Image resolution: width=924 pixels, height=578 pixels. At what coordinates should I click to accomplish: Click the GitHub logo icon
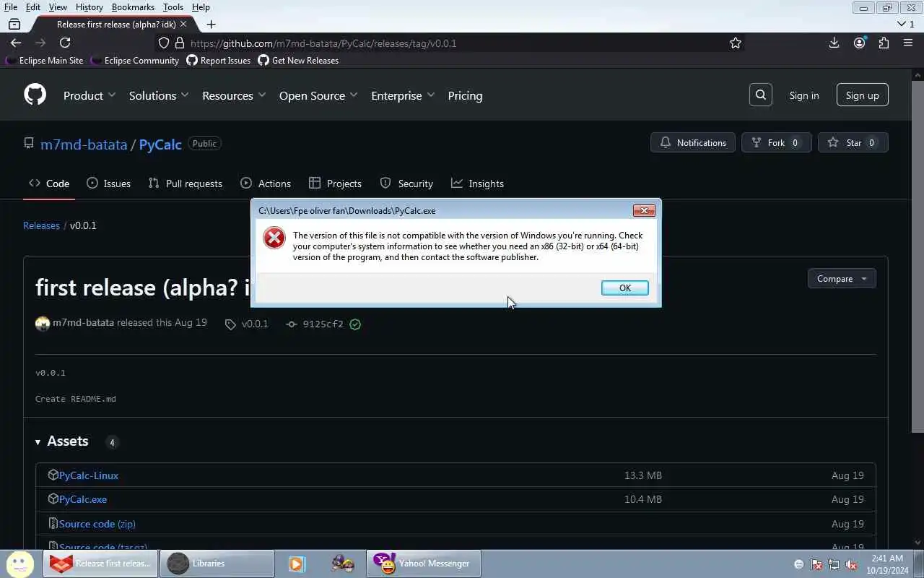35,95
